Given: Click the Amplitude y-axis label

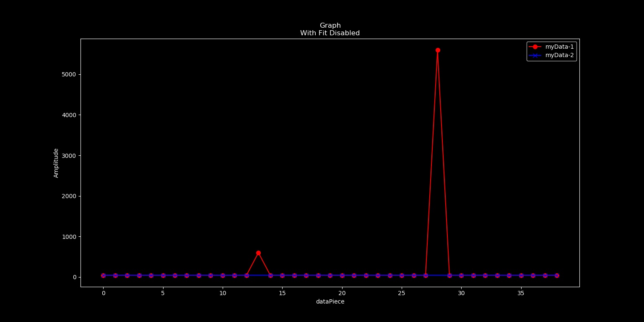Looking at the screenshot, I should [56, 163].
